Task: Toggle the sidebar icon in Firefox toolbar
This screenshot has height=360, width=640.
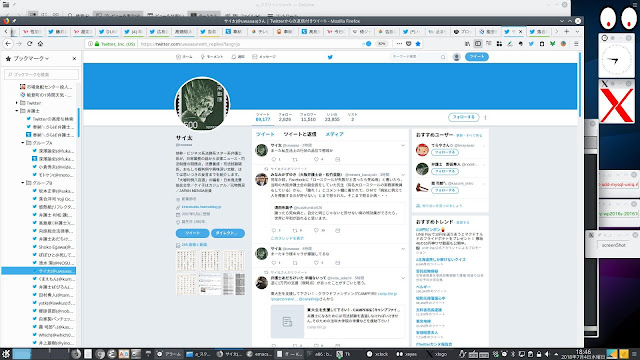Action: tap(478, 44)
